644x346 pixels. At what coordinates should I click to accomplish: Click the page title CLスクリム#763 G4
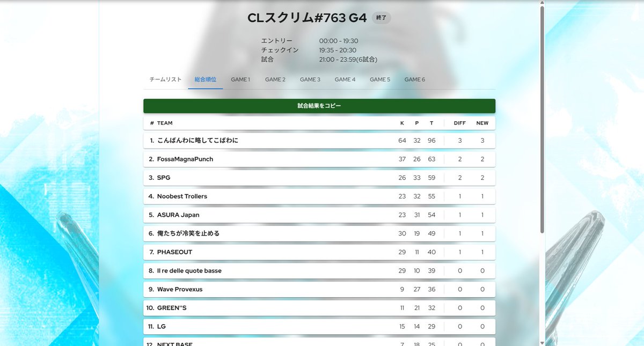point(307,18)
